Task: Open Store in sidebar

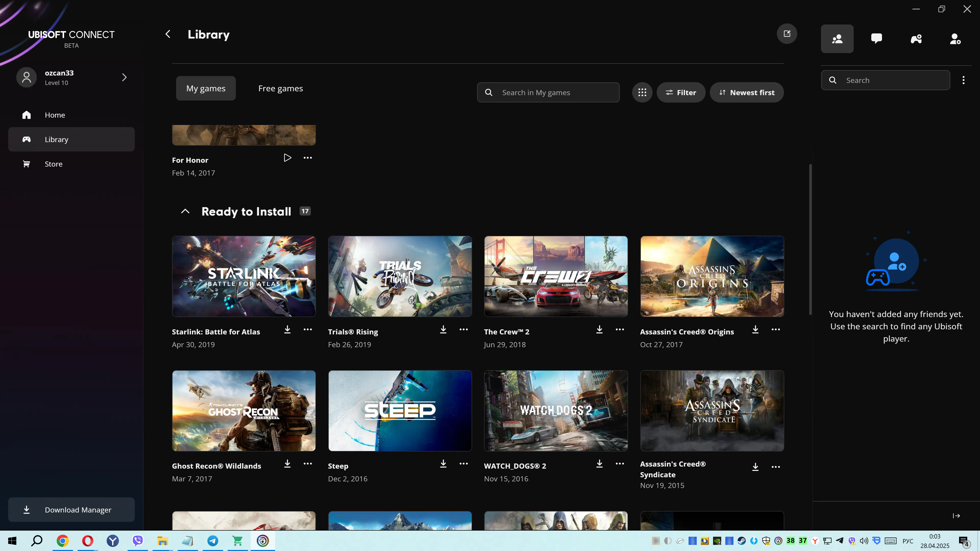Action: point(71,164)
